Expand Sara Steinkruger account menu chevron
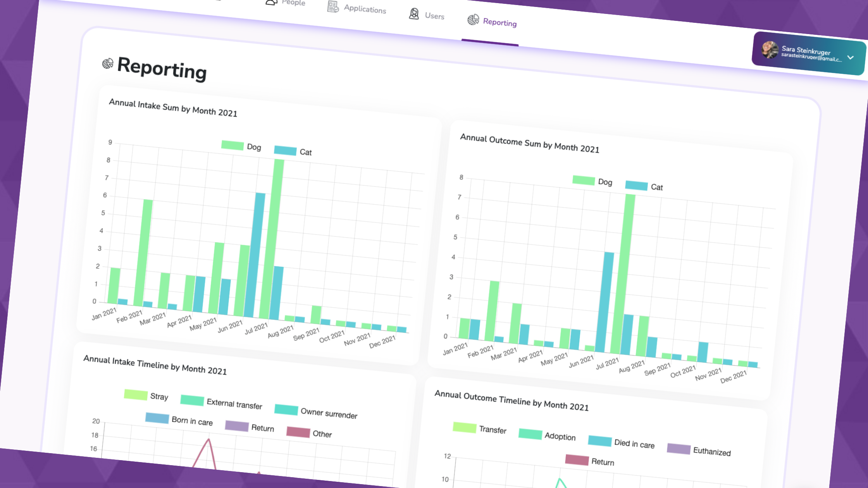This screenshot has width=868, height=488. 851,57
